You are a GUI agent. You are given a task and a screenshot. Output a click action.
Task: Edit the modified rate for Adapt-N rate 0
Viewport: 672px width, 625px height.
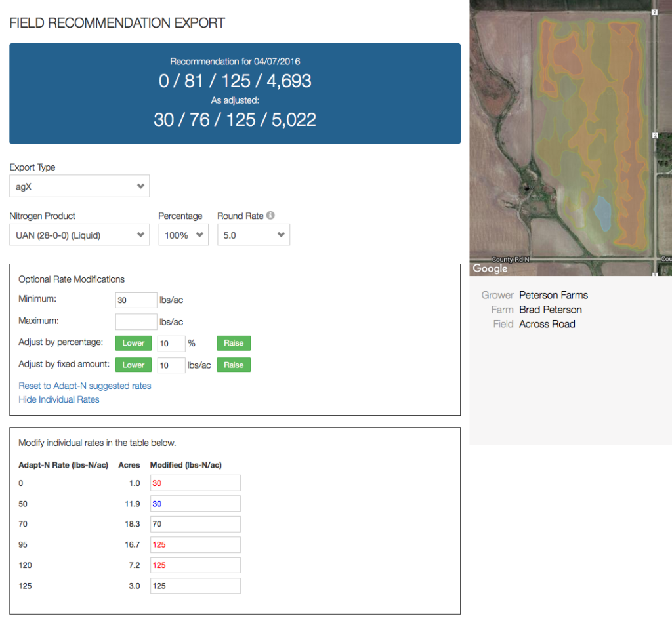(195, 483)
